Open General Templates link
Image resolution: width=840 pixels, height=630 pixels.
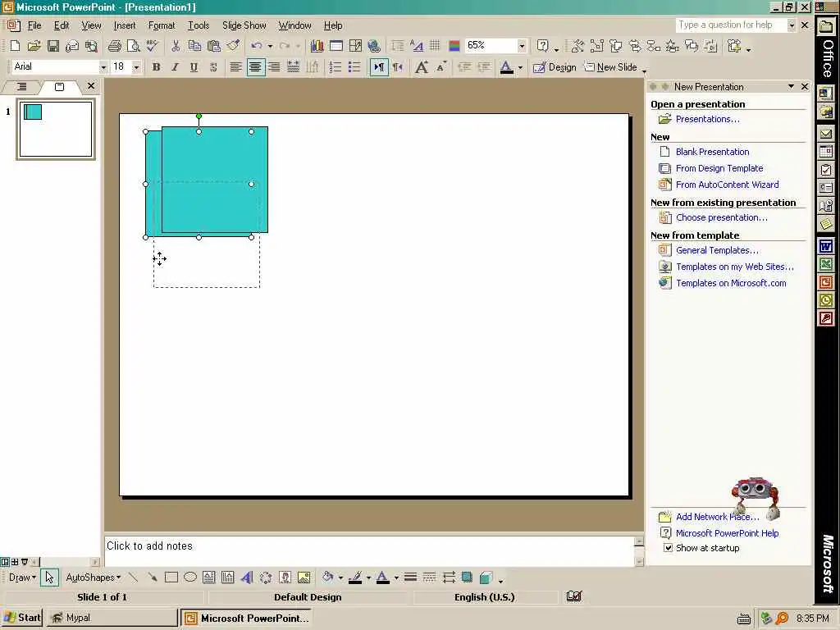tap(717, 250)
